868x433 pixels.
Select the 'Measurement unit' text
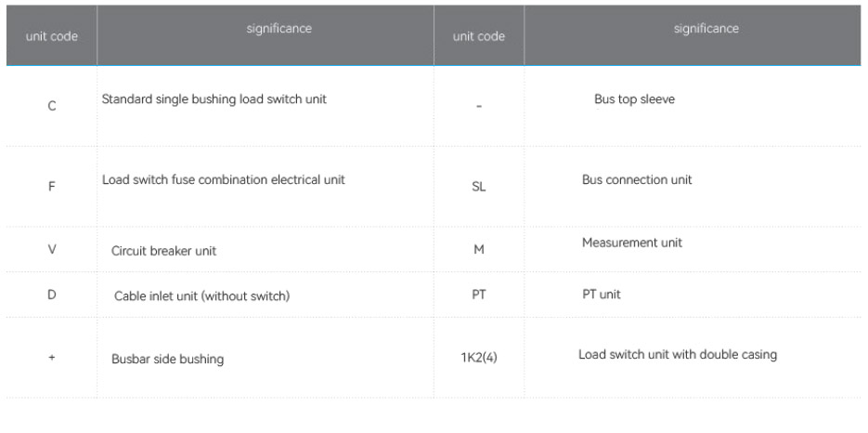[631, 243]
